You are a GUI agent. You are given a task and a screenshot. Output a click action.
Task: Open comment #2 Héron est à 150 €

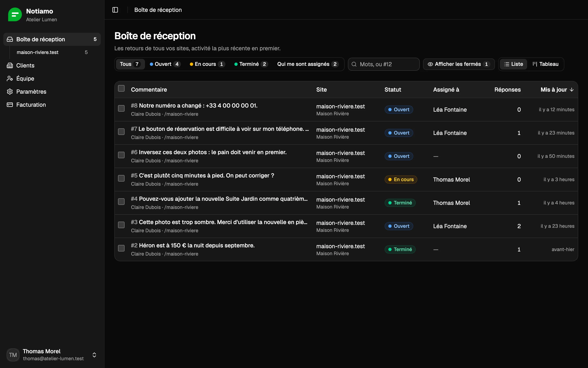[193, 246]
